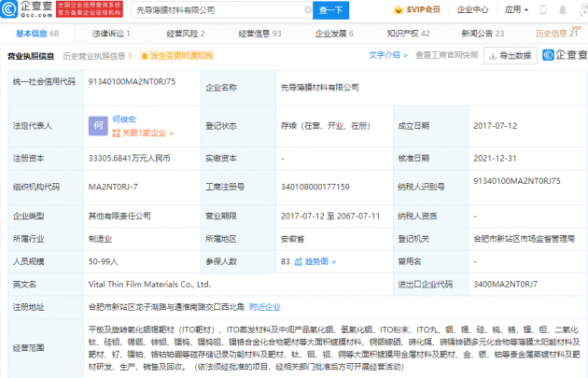Viewport: 588px width, 378px height.
Task: Switch to the 新闻公告 tab
Action: 483,34
